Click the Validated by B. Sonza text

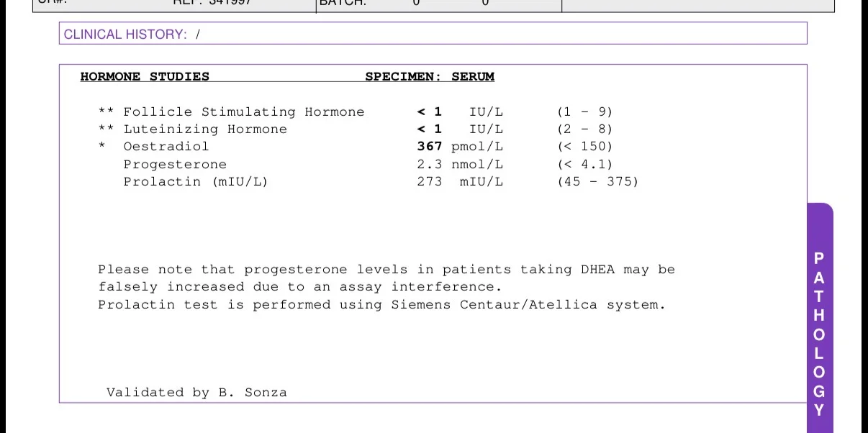196,393
